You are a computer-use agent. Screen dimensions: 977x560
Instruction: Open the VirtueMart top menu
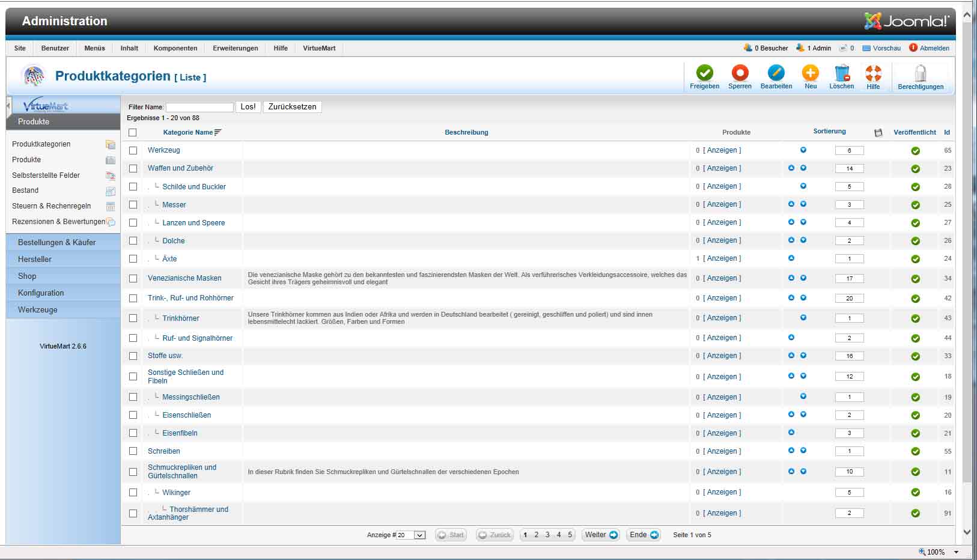click(319, 48)
